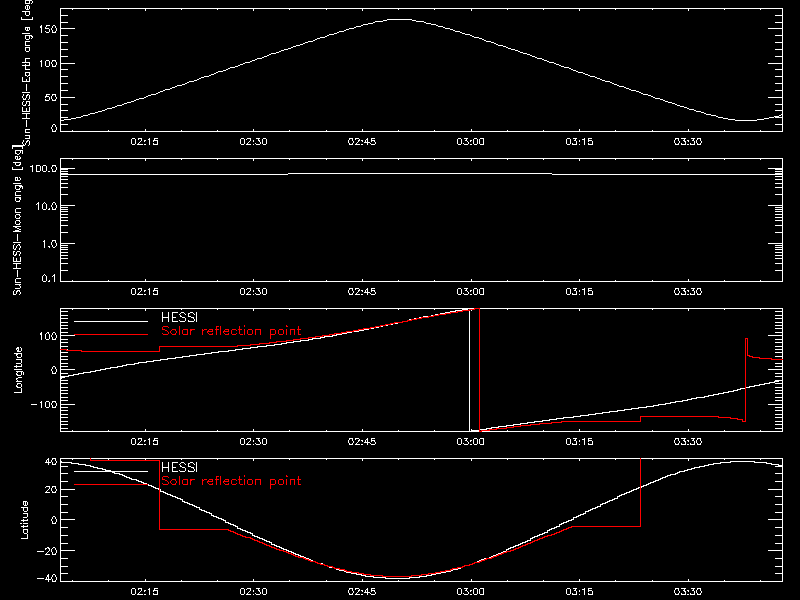This screenshot has height=600, width=800.
Task: Tap 03:15 label under Latitude plot
Action: [x=579, y=591]
